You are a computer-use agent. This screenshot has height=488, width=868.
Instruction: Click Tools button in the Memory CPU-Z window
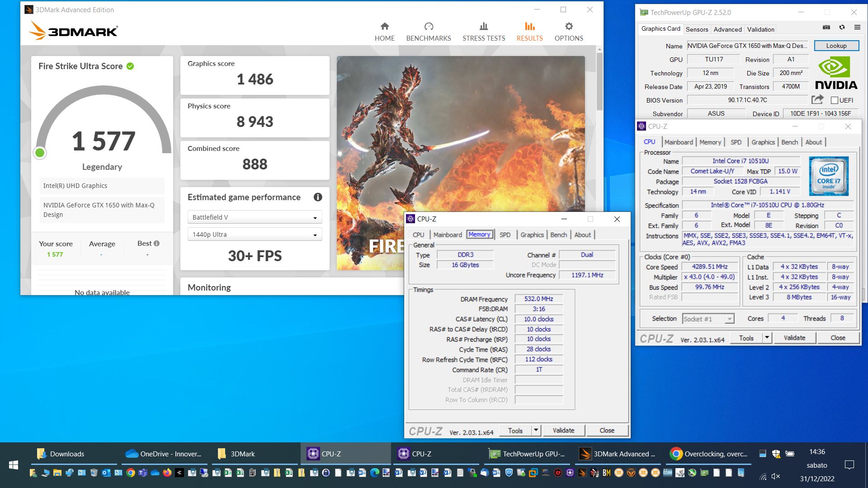(x=515, y=430)
